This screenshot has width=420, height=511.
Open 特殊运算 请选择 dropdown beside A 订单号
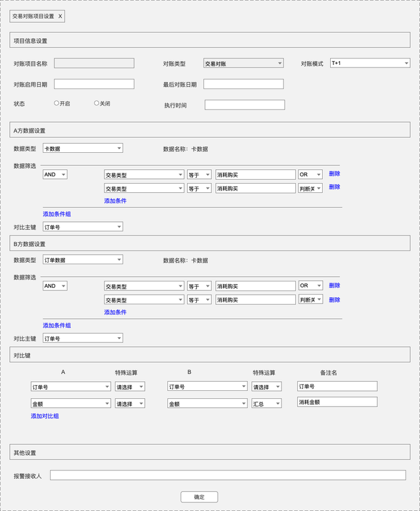(130, 387)
